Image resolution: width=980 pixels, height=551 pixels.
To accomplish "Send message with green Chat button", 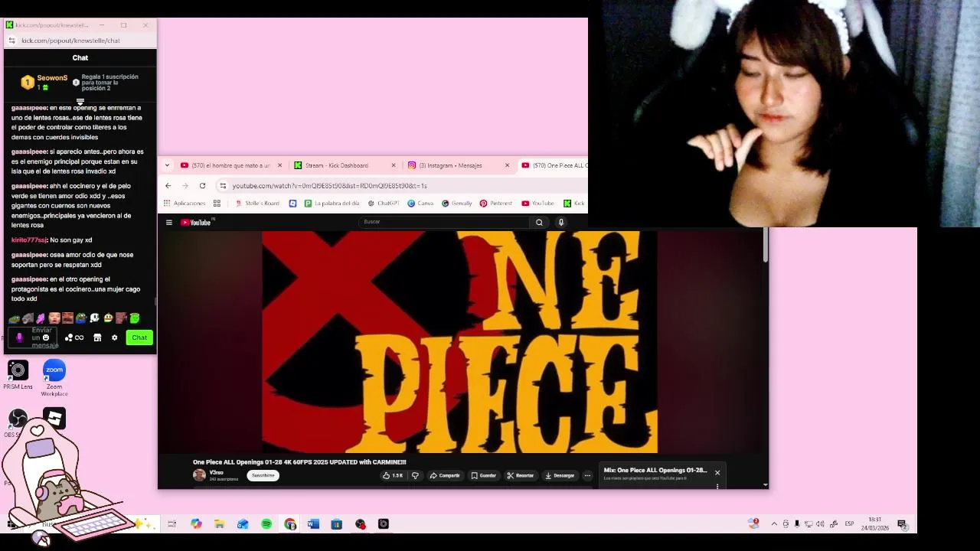I will click(139, 337).
